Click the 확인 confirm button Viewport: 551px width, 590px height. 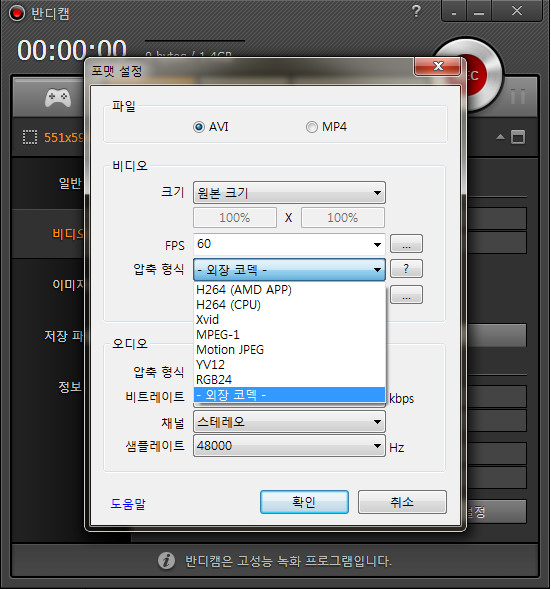click(x=304, y=502)
